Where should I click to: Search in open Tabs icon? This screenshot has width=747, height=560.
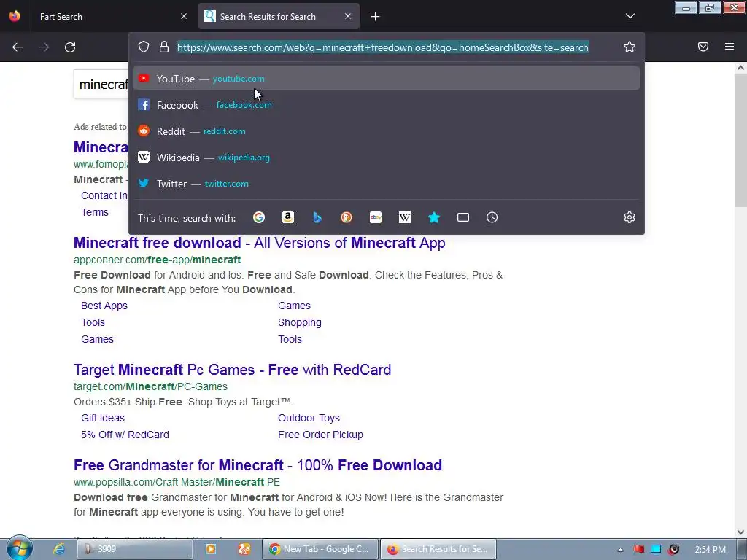[463, 217]
